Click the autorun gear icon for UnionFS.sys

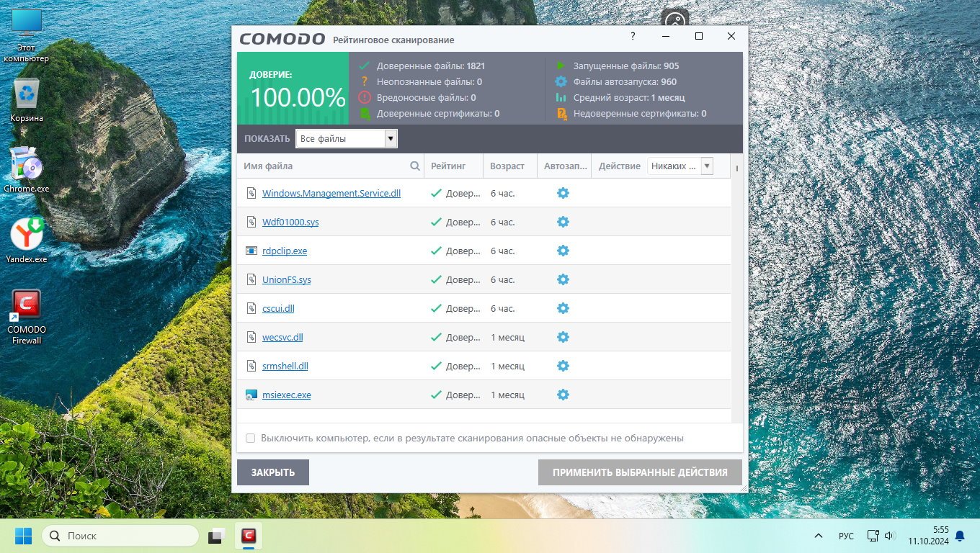tap(563, 279)
